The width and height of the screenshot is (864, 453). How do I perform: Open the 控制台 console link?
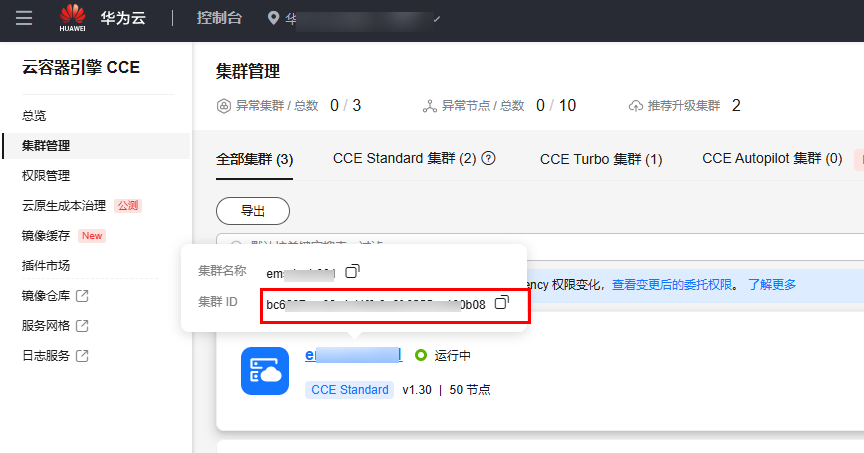click(219, 18)
